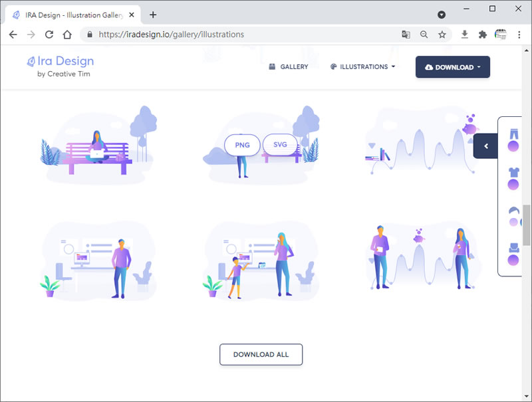Download illustration as SVG
This screenshot has height=402, width=532.
point(280,144)
